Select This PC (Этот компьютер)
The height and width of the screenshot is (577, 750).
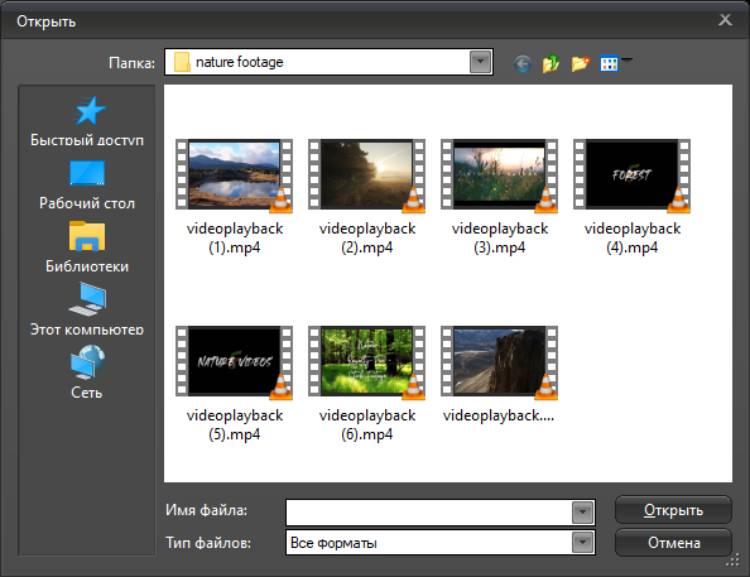tap(87, 310)
